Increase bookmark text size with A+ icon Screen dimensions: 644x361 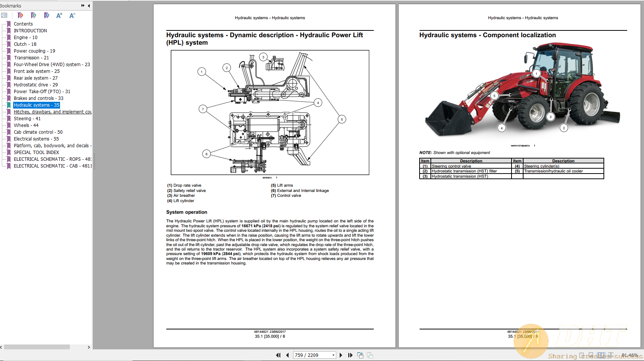[59, 15]
